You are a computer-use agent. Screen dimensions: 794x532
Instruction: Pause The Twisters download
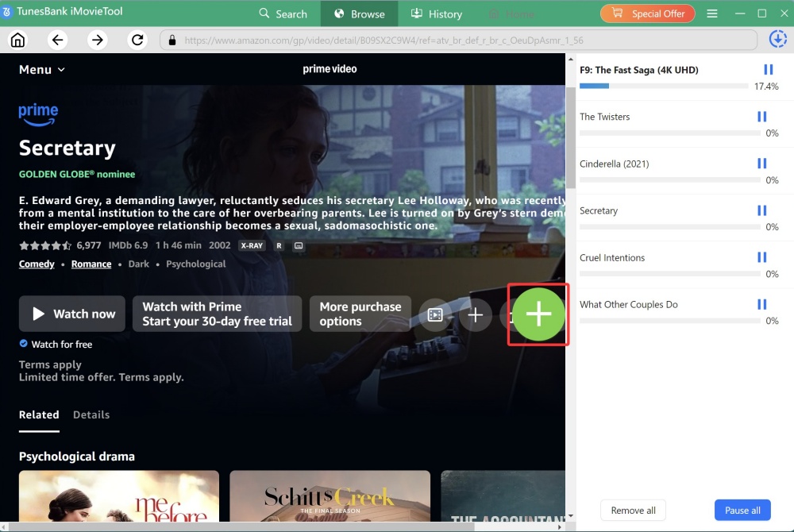coord(762,117)
